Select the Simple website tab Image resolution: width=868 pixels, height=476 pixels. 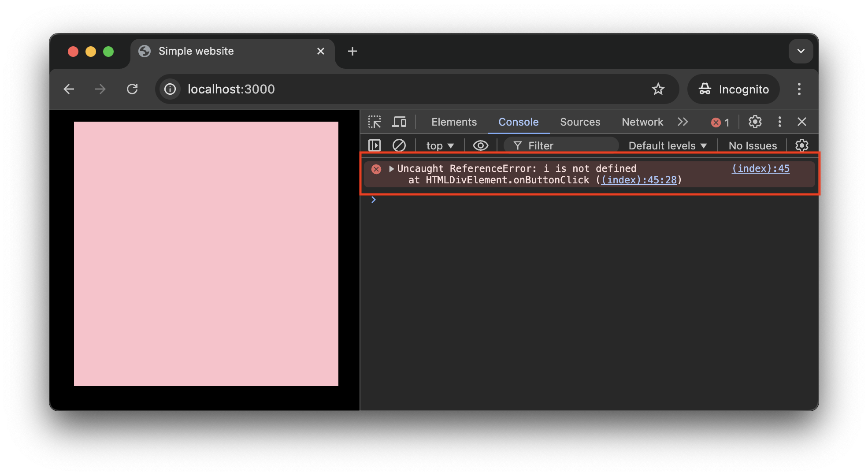233,52
